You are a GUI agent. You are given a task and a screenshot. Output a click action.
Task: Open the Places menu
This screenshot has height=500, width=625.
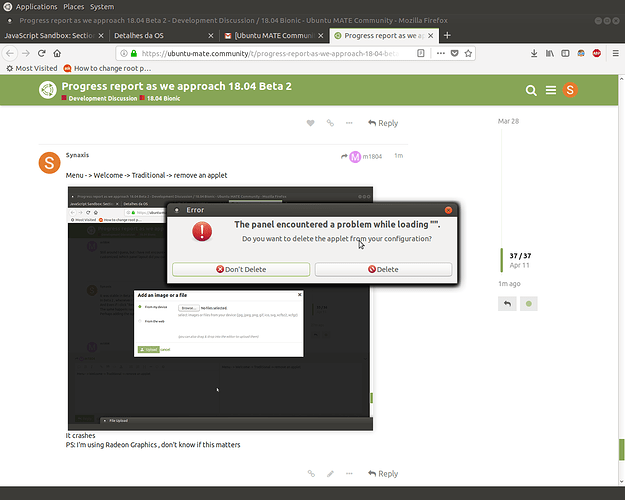(73, 7)
